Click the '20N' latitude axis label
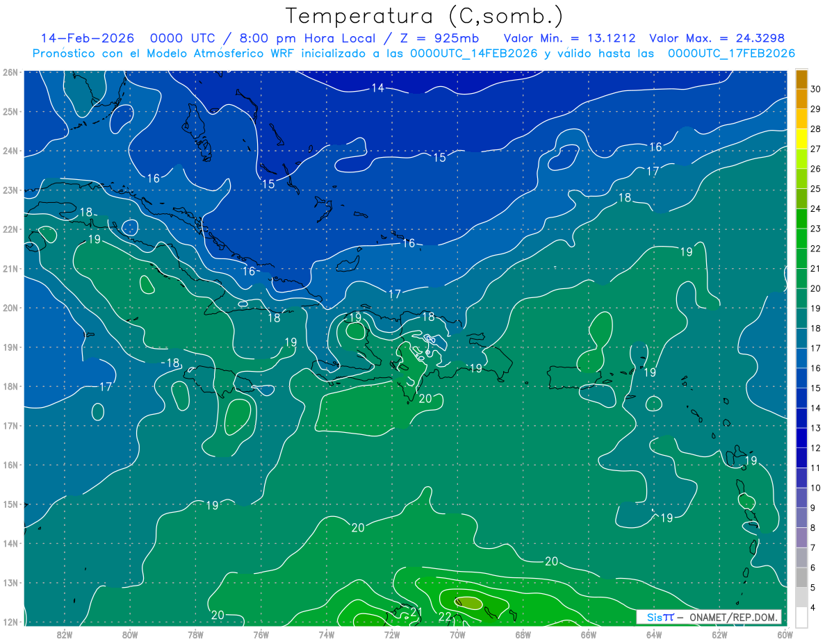Screen dimensions: 834x644 pyautogui.click(x=10, y=308)
